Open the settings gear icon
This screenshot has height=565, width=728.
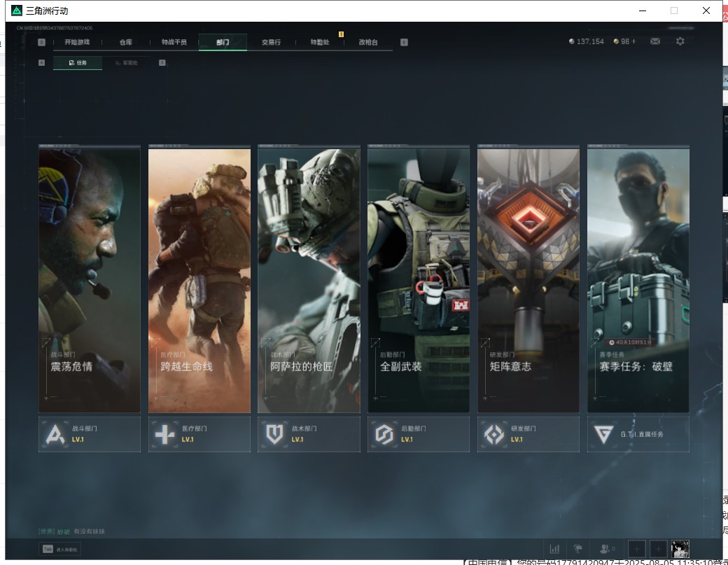680,41
